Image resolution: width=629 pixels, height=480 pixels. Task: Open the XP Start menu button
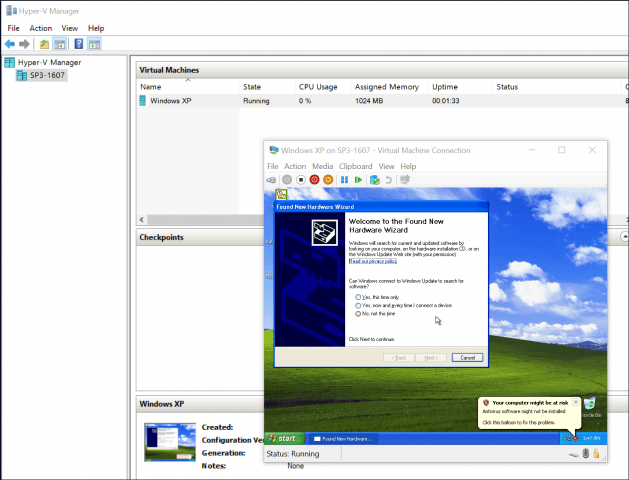coord(285,438)
